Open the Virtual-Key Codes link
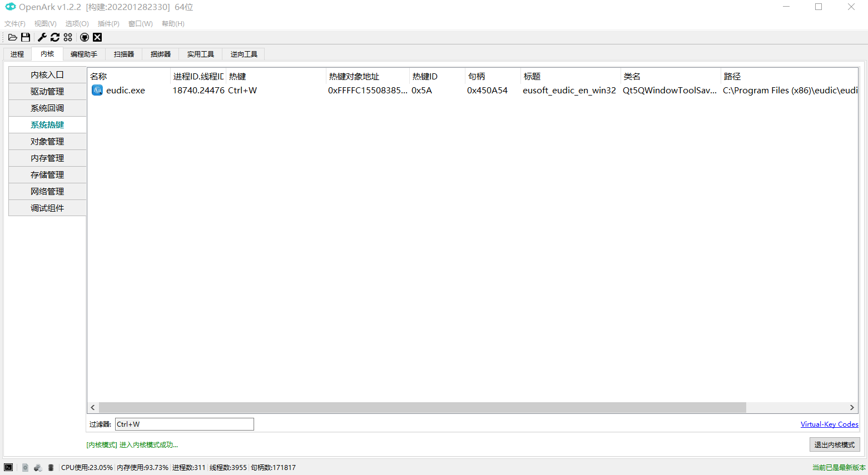Screen dimensions: 868x475 coord(829,424)
